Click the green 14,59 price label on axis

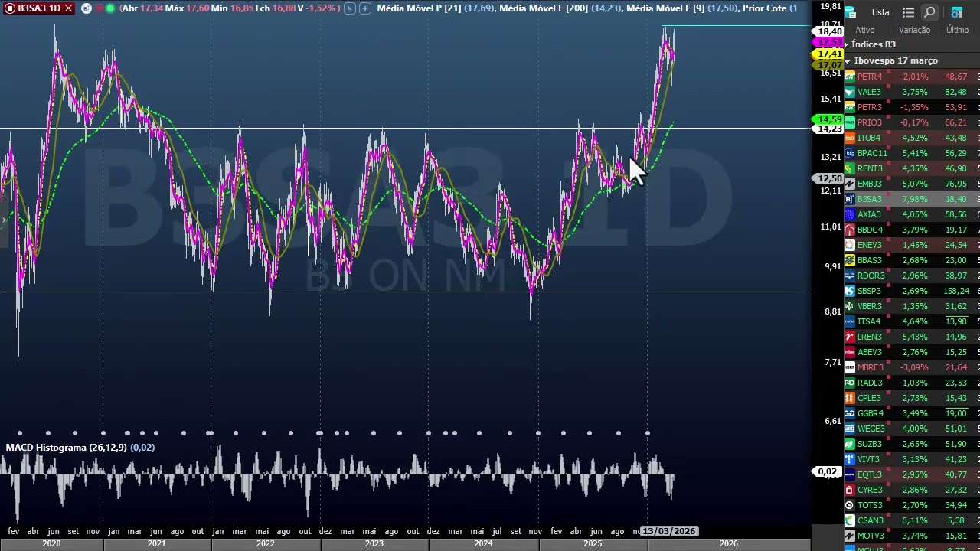[829, 120]
